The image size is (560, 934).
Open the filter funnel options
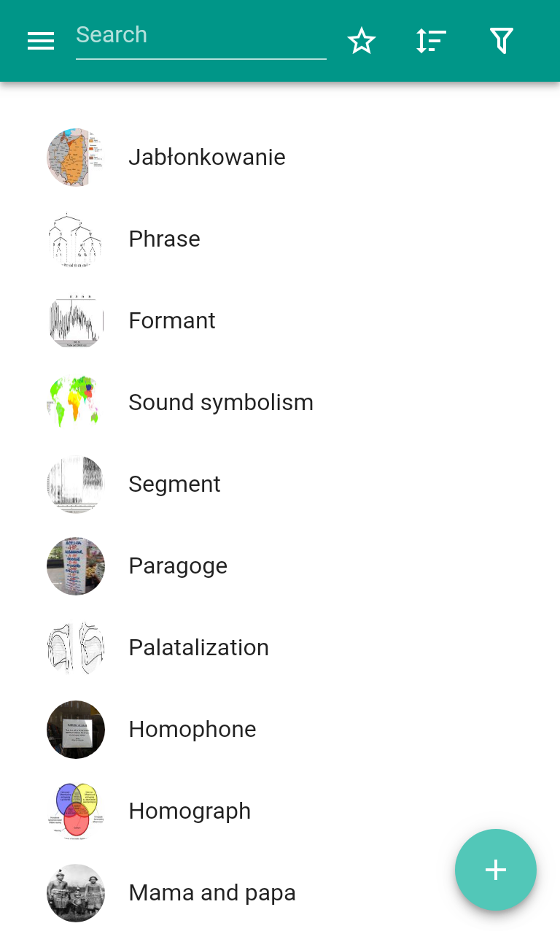click(x=501, y=42)
